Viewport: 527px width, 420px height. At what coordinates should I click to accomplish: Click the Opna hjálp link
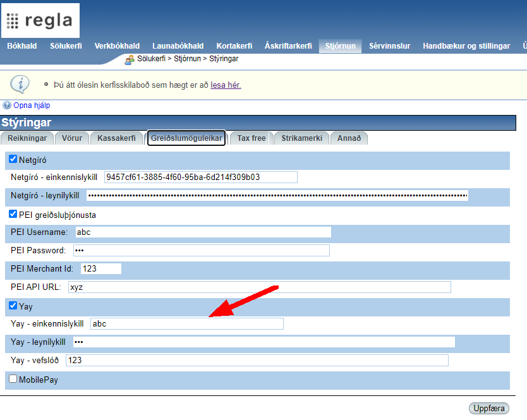point(32,105)
